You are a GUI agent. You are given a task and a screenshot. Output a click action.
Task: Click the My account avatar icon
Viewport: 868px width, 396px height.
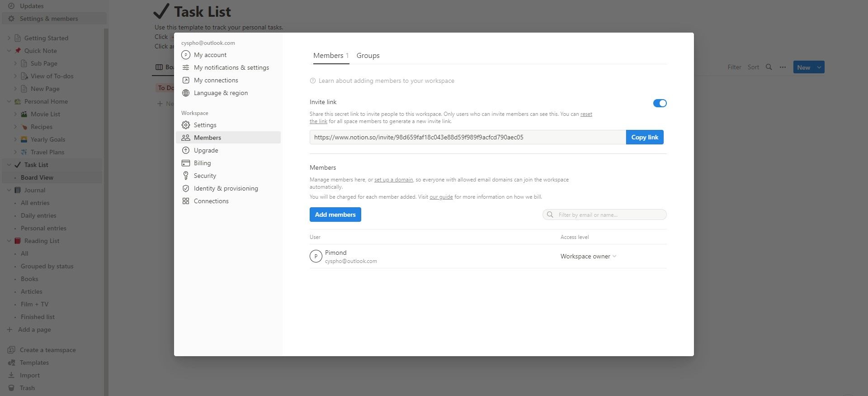pos(185,55)
